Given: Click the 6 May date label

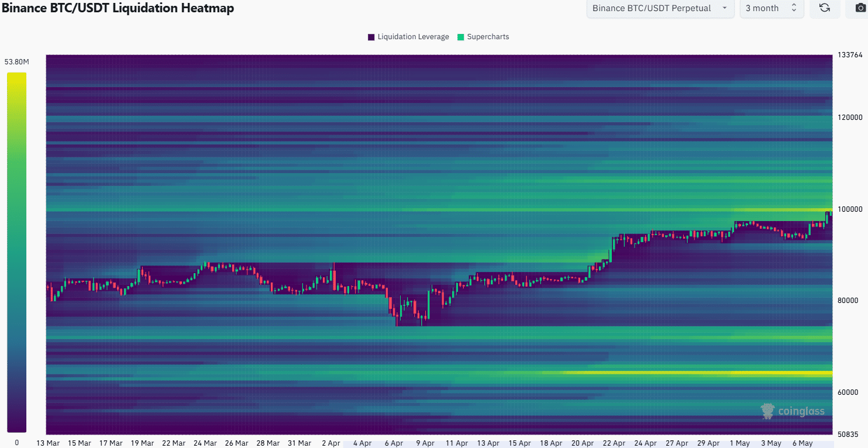Looking at the screenshot, I should (x=802, y=443).
